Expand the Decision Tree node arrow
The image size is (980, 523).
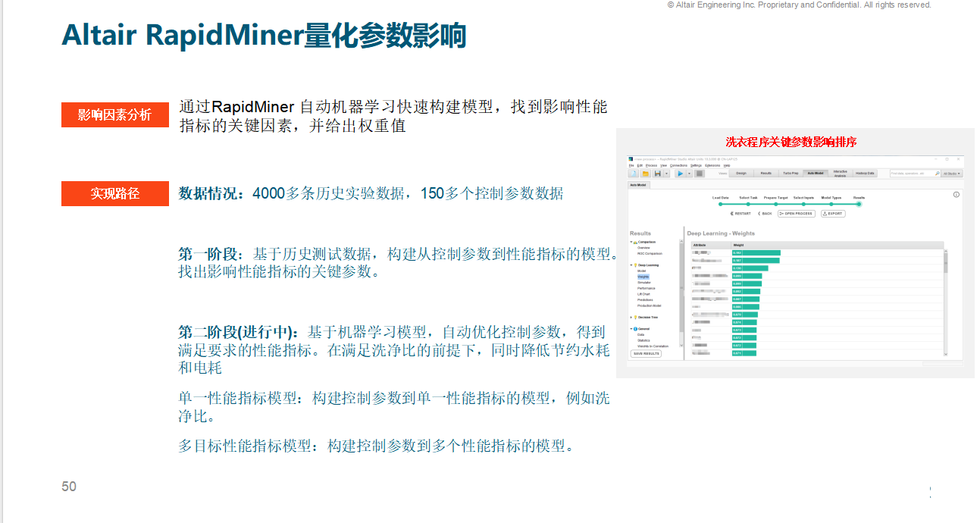tap(631, 318)
